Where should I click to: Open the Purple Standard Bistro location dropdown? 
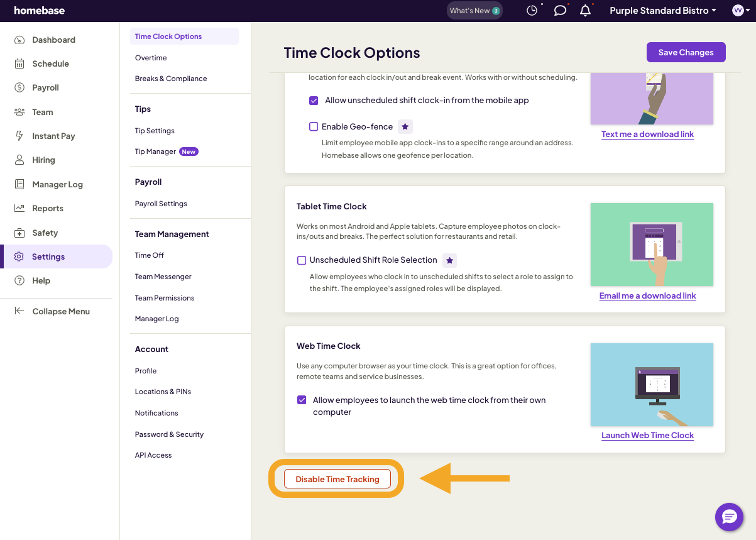(x=662, y=10)
